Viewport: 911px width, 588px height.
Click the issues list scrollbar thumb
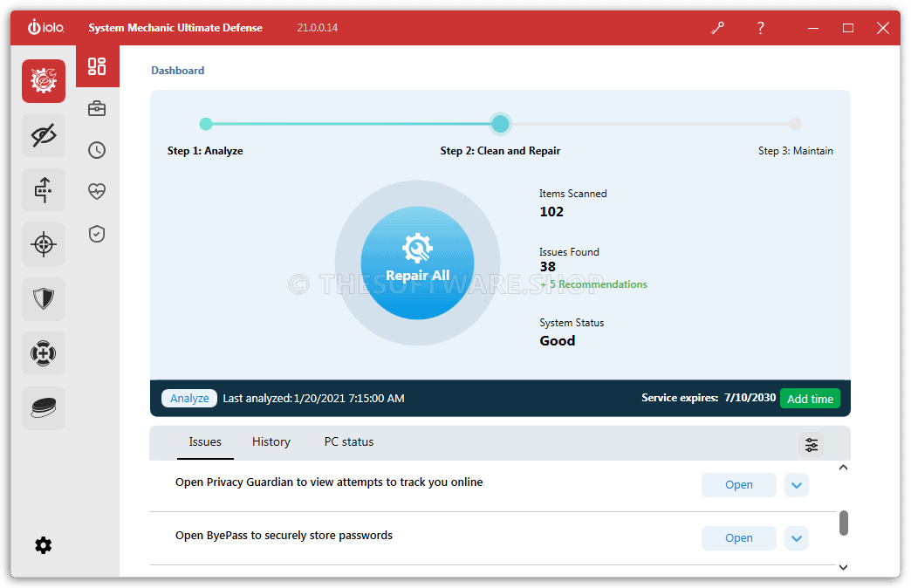coord(844,523)
